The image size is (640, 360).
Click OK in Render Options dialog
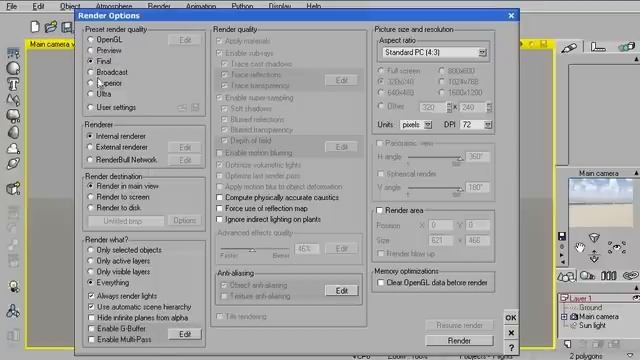(x=511, y=318)
